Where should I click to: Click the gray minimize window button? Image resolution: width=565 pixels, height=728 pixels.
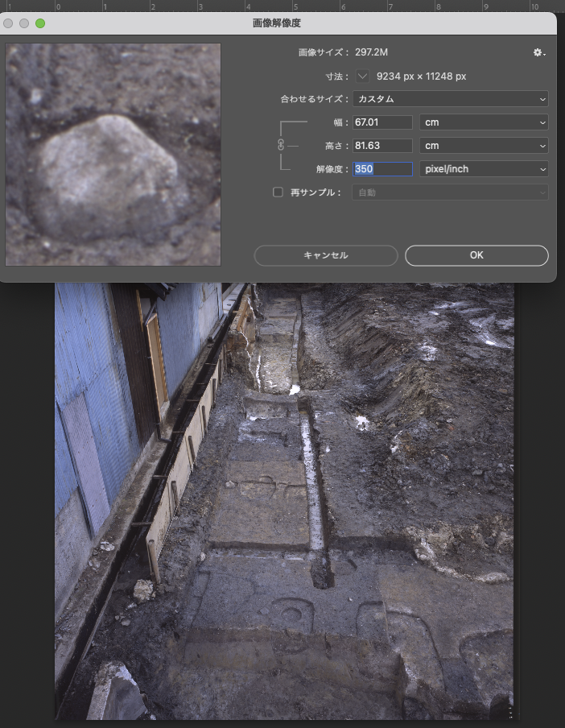25,23
